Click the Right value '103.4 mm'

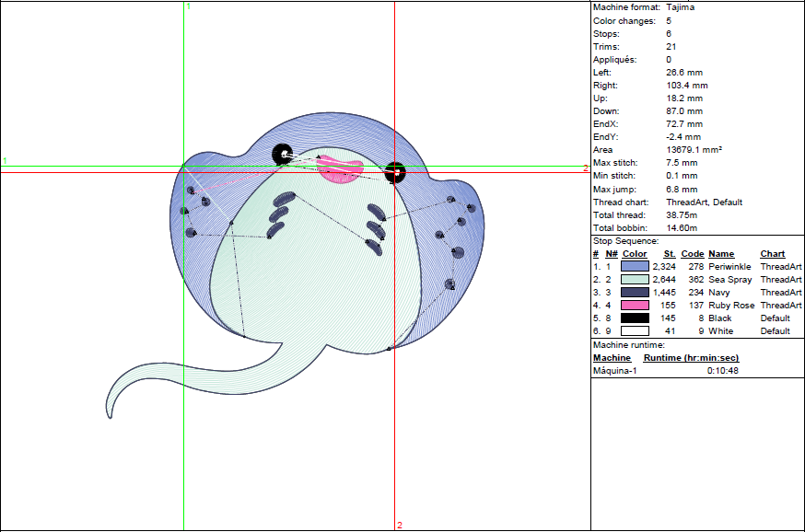tap(687, 86)
